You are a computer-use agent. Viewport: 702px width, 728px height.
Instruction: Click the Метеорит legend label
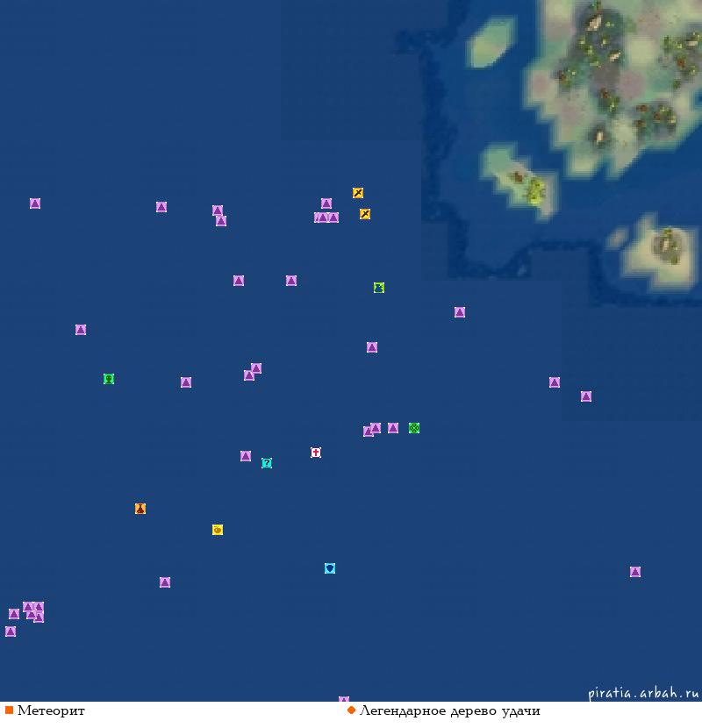51,710
